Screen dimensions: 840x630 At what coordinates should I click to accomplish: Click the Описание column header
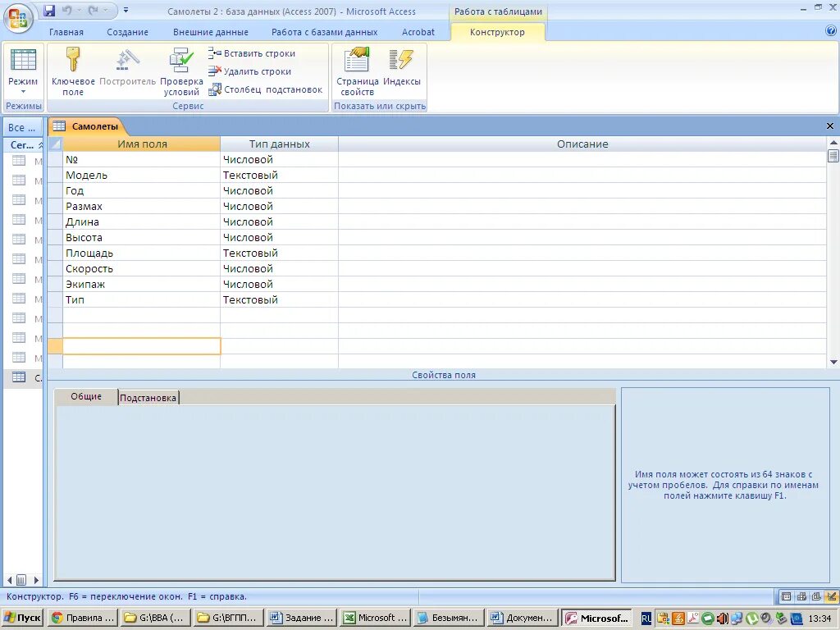coord(582,144)
